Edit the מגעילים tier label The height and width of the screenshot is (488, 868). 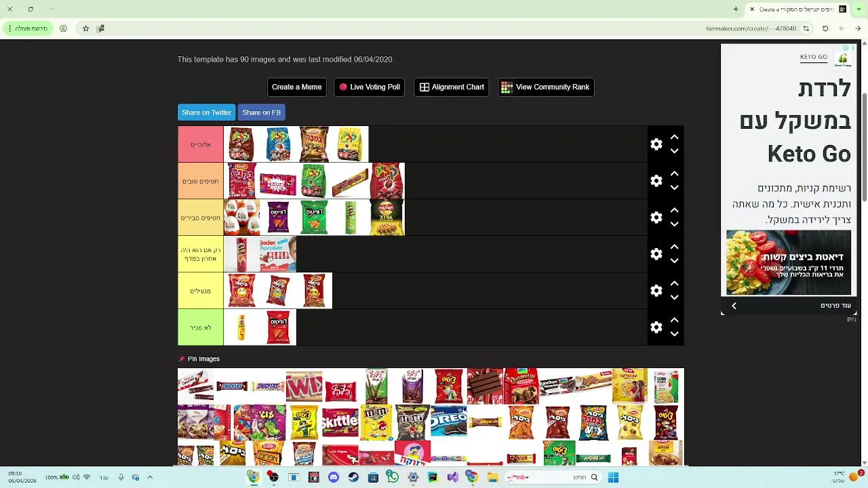(201, 291)
